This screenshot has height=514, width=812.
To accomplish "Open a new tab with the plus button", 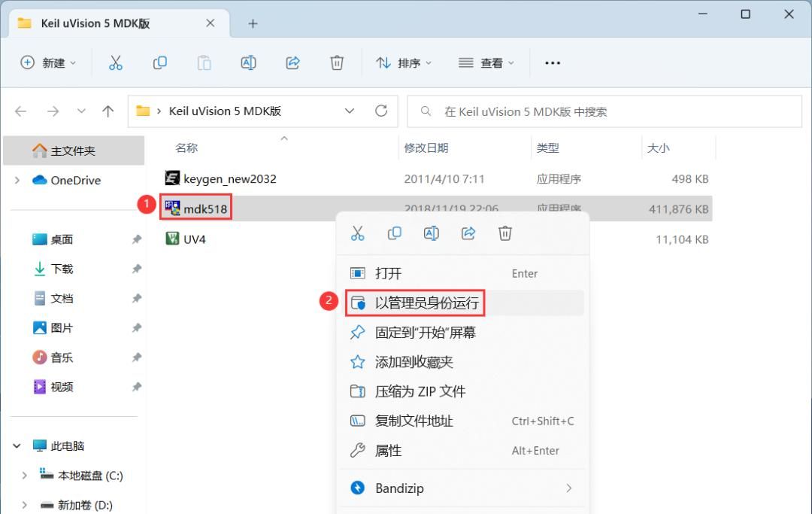I will [x=253, y=23].
